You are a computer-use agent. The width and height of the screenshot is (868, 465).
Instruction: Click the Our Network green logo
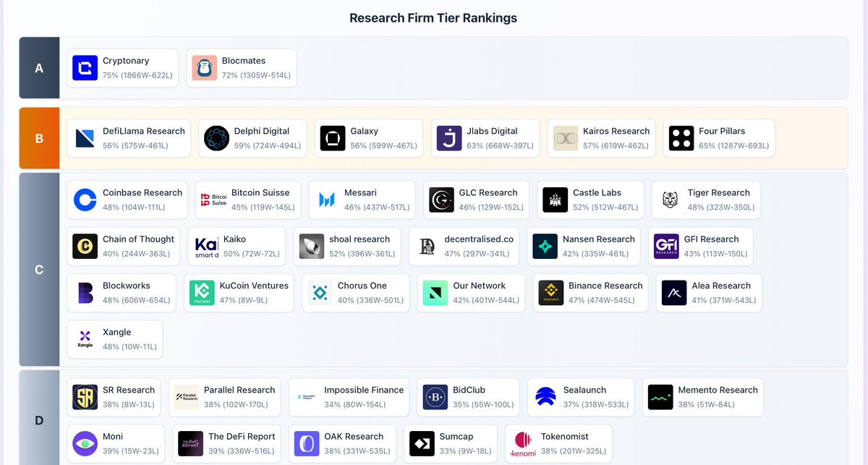[435, 293]
